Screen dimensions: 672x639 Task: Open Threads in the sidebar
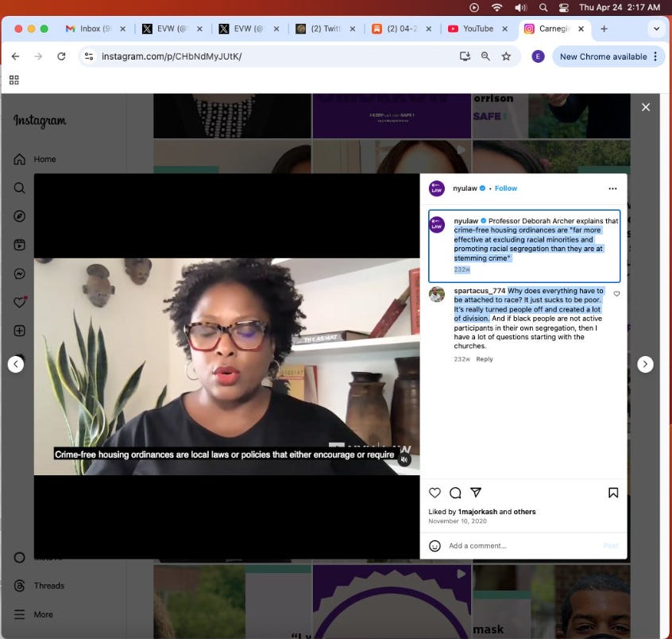click(39, 586)
